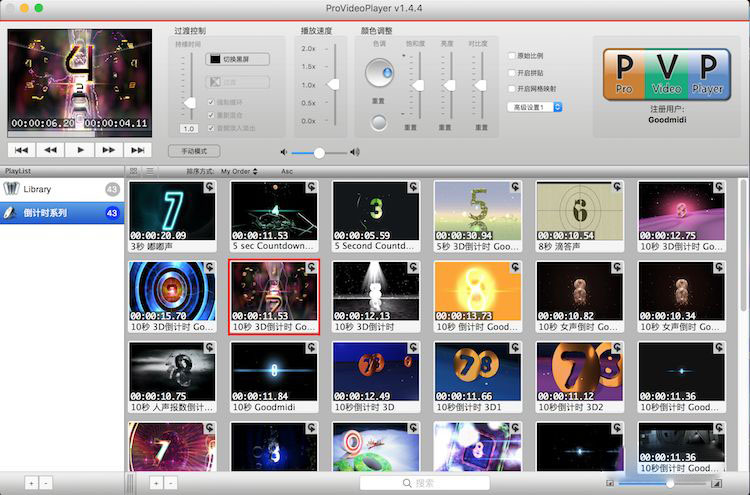This screenshot has width=750, height=495.
Task: Switch to grid view icon
Action: click(x=135, y=171)
